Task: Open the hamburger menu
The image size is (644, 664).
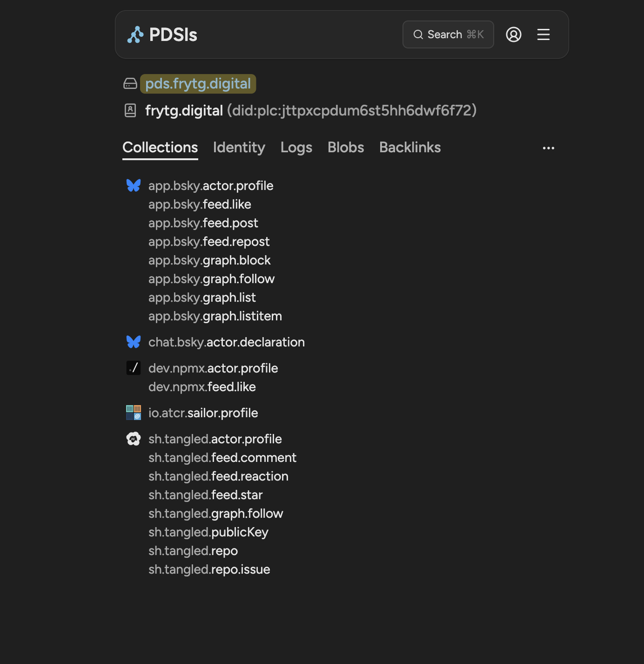Action: (543, 34)
